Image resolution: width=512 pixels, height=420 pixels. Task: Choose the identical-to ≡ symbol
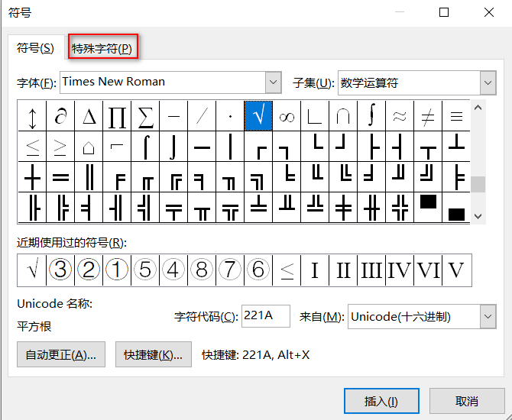click(x=456, y=116)
